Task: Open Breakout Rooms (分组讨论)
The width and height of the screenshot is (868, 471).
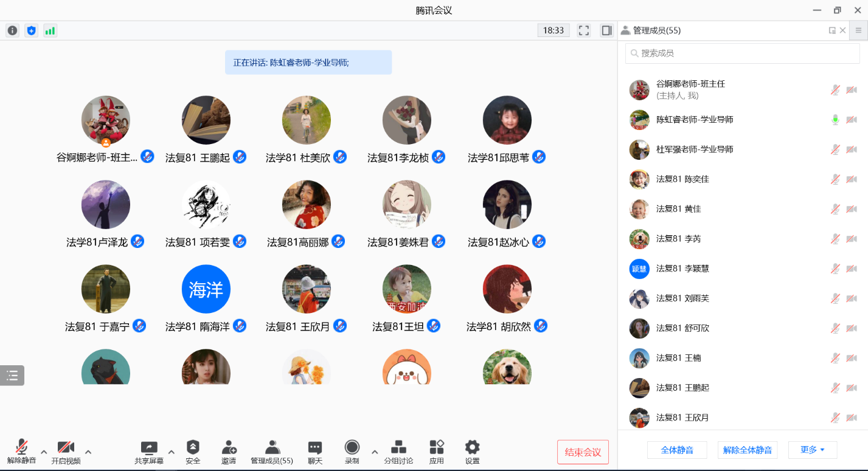Action: pyautogui.click(x=398, y=449)
